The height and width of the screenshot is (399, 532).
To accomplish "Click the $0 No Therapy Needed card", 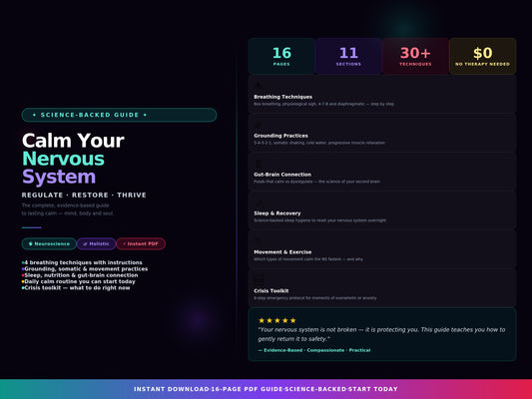I will (x=483, y=56).
